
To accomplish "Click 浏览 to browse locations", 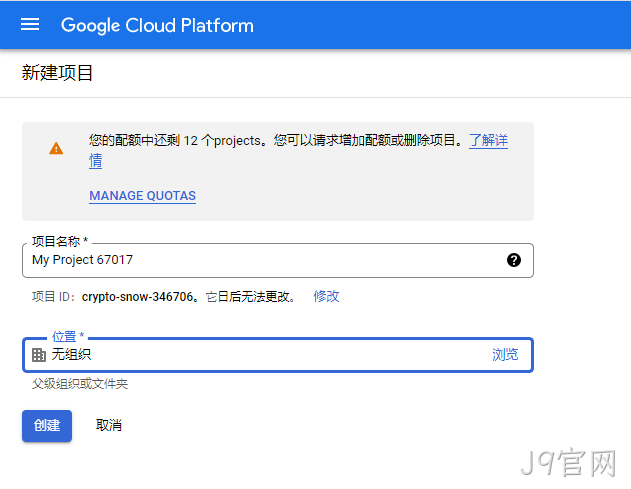I will pos(505,355).
